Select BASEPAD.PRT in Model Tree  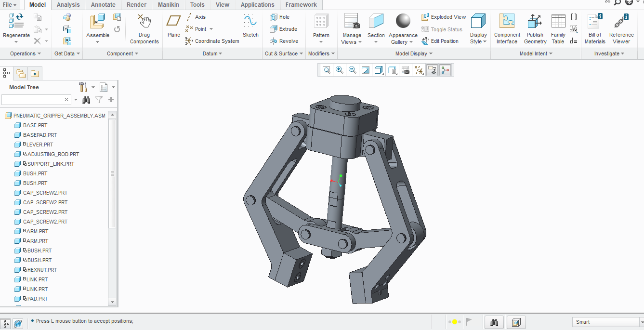[x=36, y=135]
